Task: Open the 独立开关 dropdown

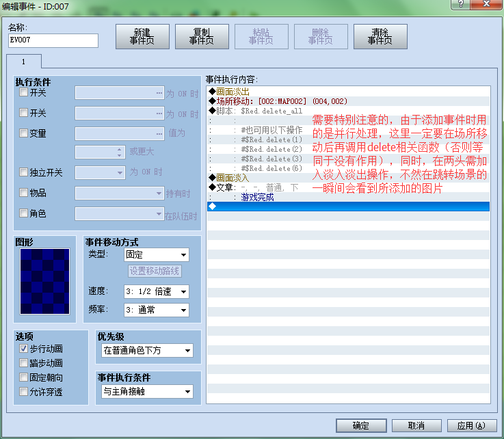Action: coord(100,172)
